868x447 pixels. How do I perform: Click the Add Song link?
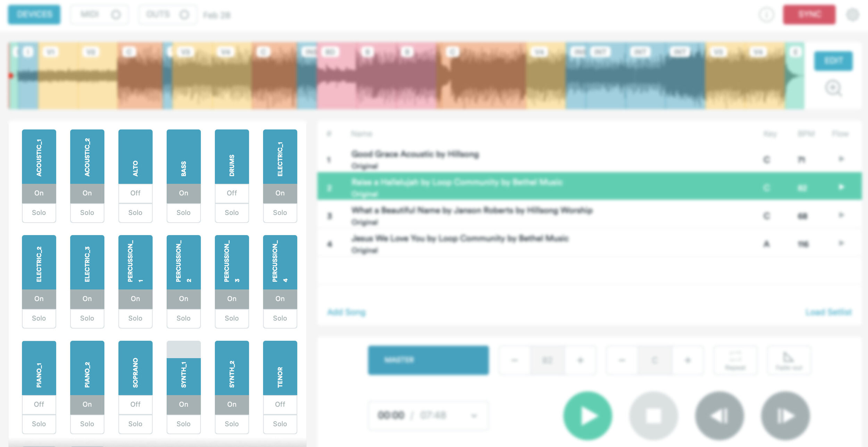pos(346,312)
